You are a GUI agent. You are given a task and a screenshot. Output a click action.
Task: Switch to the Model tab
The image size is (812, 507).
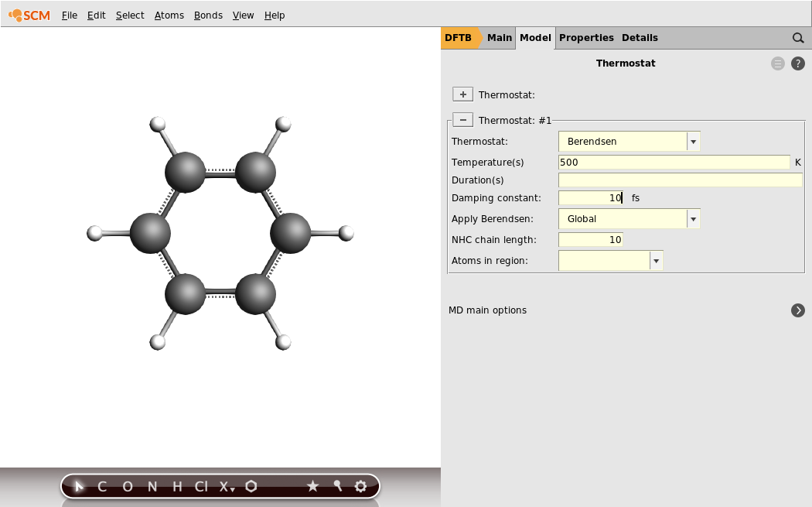tap(535, 38)
